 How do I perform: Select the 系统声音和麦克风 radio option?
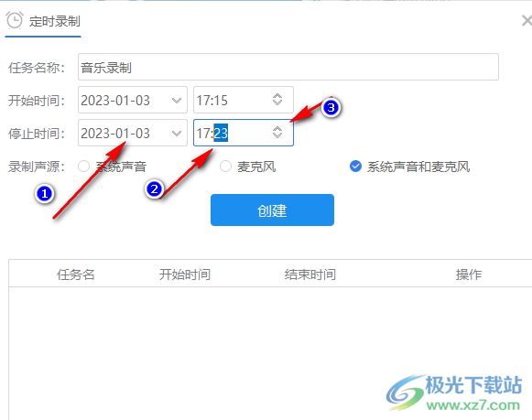355,167
